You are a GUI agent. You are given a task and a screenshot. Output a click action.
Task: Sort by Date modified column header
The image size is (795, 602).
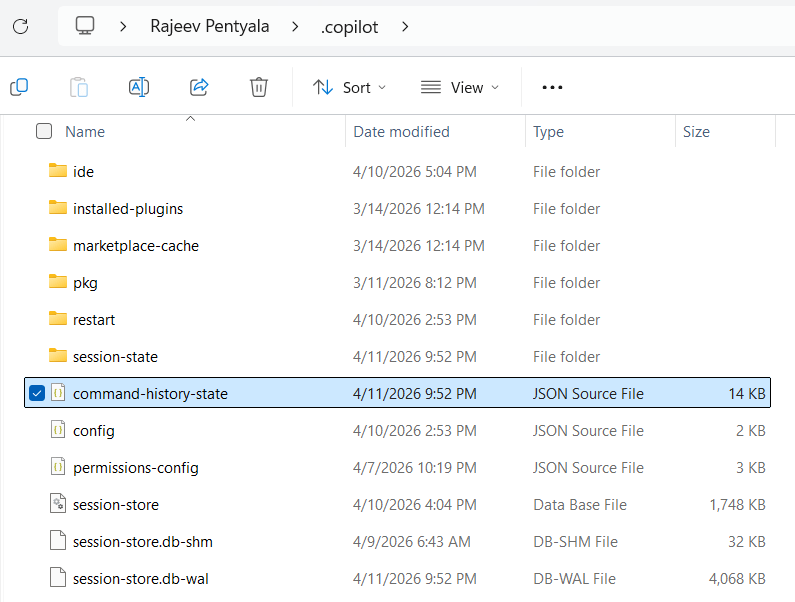point(401,131)
